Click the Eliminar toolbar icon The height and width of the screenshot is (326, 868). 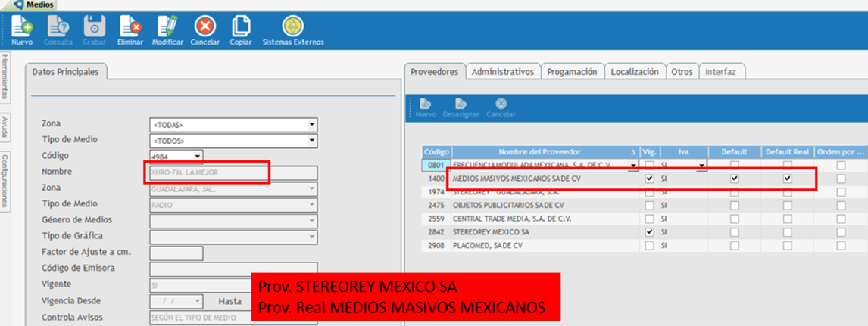point(130,26)
